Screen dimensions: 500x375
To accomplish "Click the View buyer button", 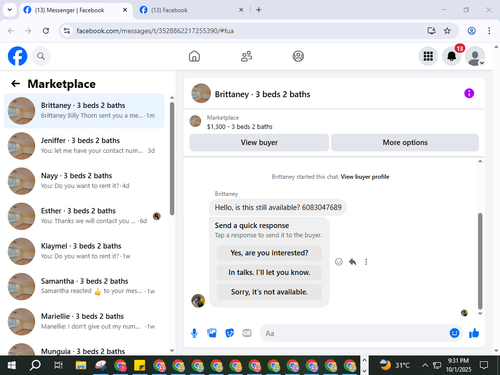I will (259, 142).
